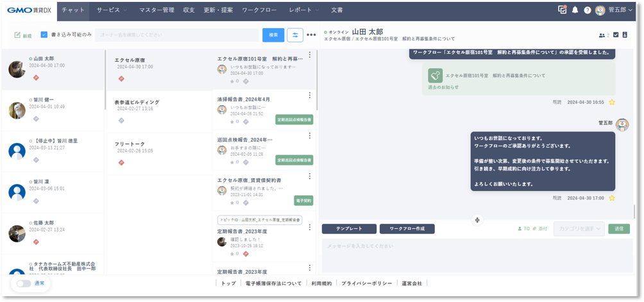The height and width of the screenshot is (302, 644).
Task: Click the owner name search field
Action: 176,35
